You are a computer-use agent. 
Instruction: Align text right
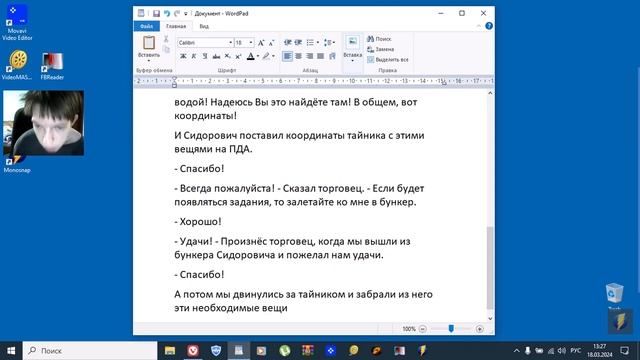310,56
